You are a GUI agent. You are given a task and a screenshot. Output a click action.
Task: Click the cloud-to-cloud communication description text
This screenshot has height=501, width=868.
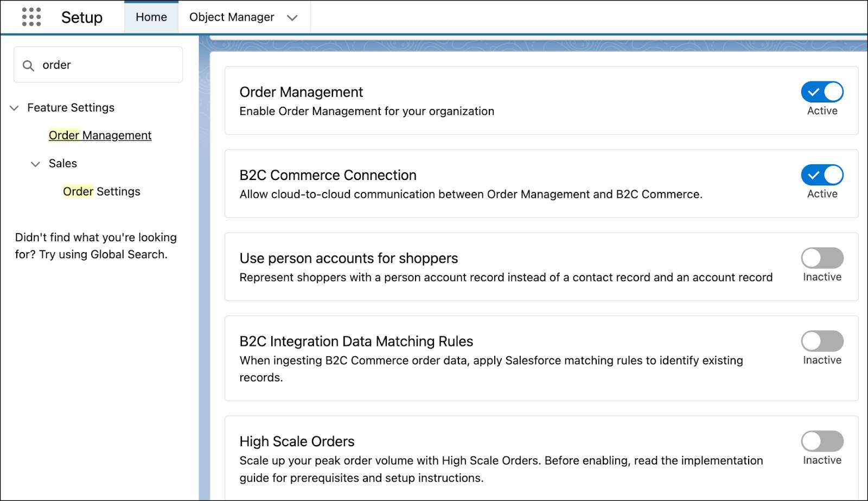pos(471,194)
